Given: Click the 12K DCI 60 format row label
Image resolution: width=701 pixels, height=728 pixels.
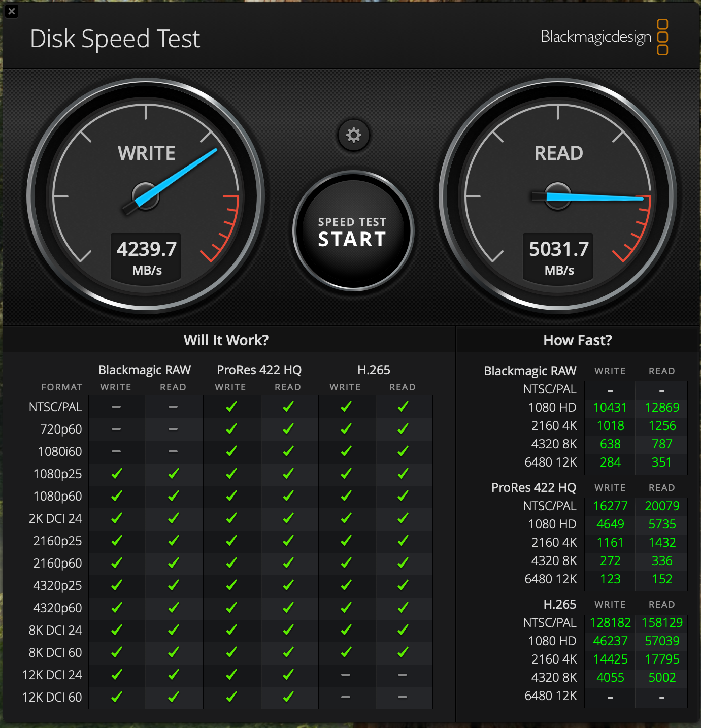Looking at the screenshot, I should [x=52, y=697].
